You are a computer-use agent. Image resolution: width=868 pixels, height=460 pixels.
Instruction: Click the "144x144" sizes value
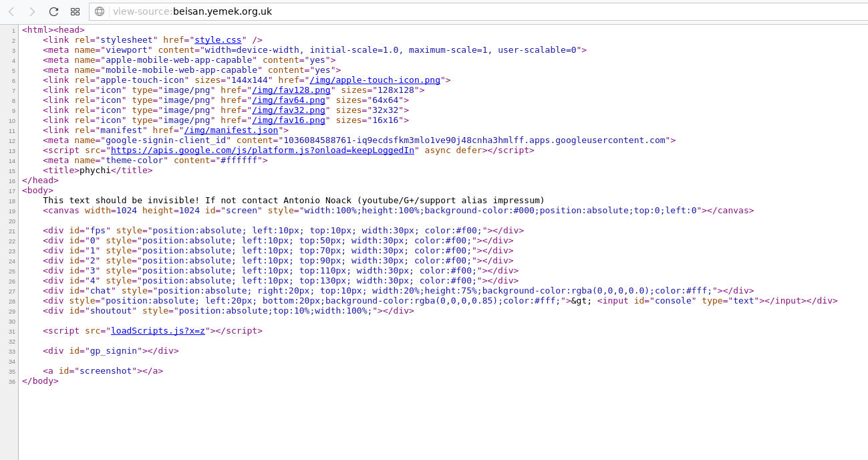pyautogui.click(x=249, y=80)
